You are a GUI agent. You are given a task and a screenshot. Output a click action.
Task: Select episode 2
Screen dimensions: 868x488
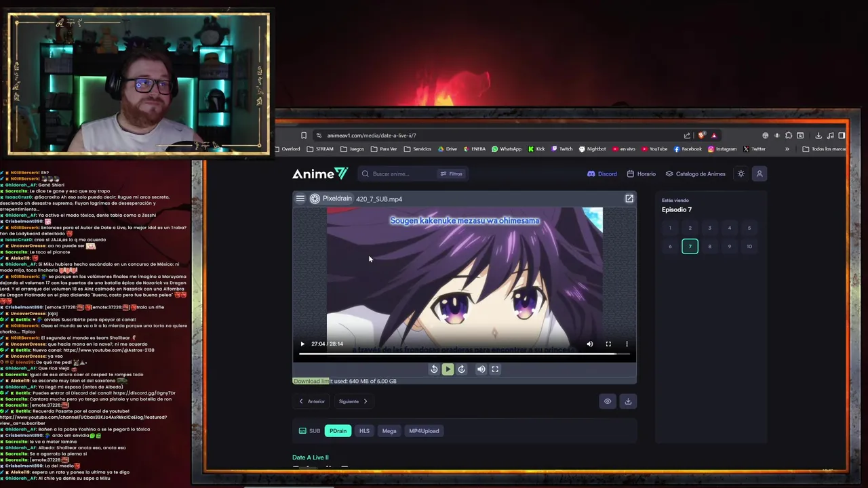point(690,228)
